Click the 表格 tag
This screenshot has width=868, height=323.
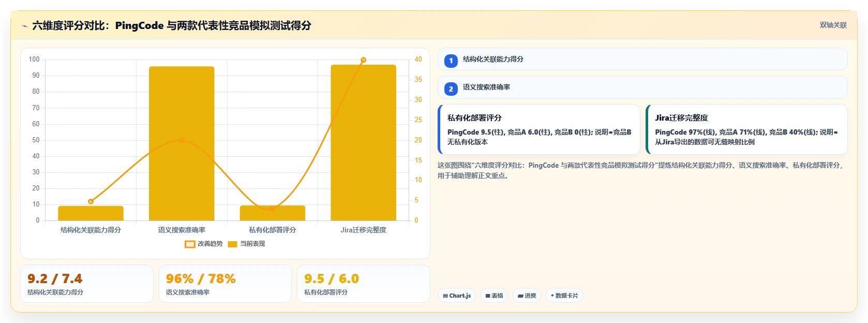(494, 296)
